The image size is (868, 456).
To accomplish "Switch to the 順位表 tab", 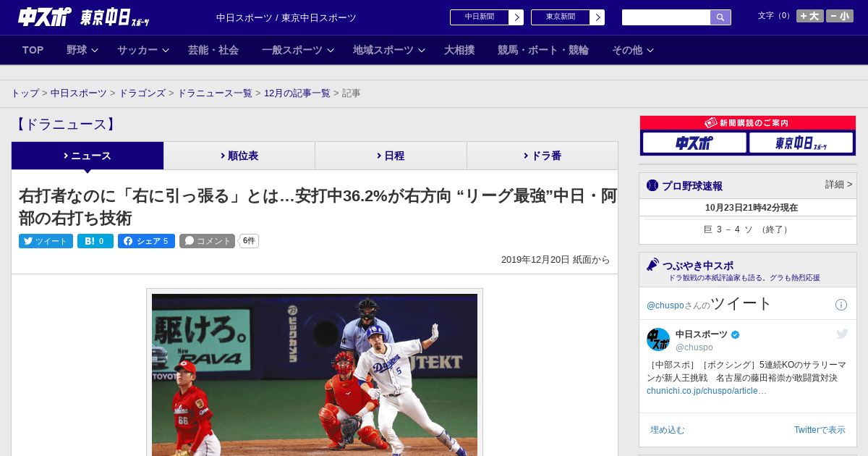I will [239, 156].
